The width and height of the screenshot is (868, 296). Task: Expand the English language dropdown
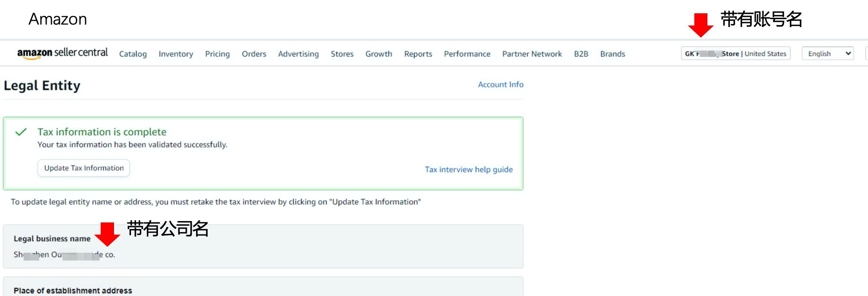click(x=828, y=54)
